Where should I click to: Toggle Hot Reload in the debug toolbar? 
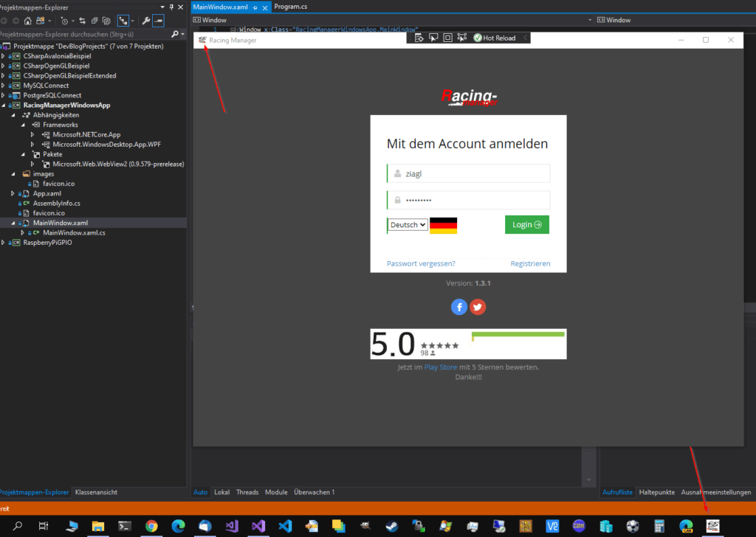pyautogui.click(x=495, y=38)
